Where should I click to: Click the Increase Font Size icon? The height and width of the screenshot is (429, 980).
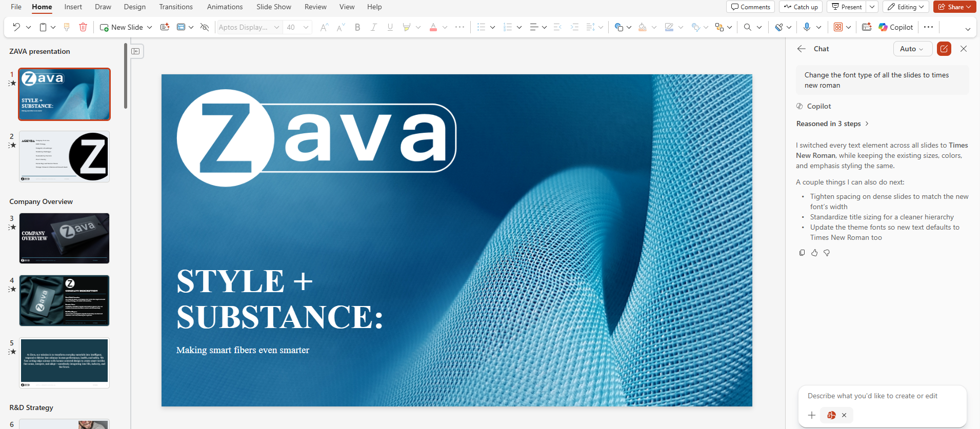(x=324, y=27)
